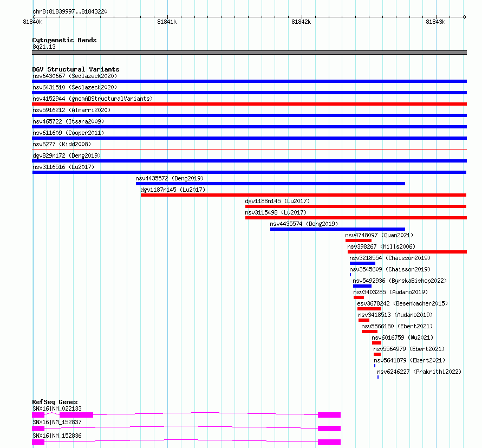
Task: Select SNX16|NM_152837 transcript label
Action: click(x=57, y=422)
